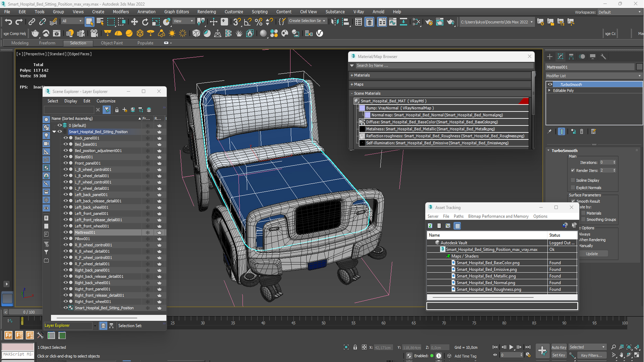Expand the Editable Poly stack entry
Viewport: 644px width, 362px height.
pyautogui.click(x=549, y=90)
